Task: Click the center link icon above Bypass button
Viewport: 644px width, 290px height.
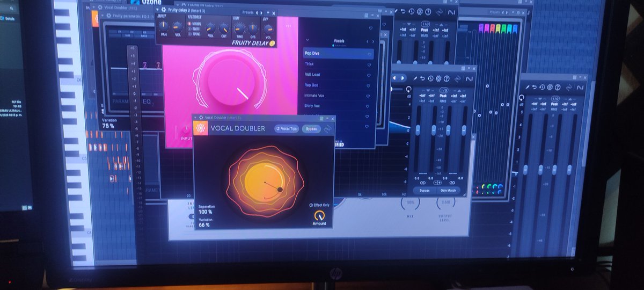Action: pos(437,183)
